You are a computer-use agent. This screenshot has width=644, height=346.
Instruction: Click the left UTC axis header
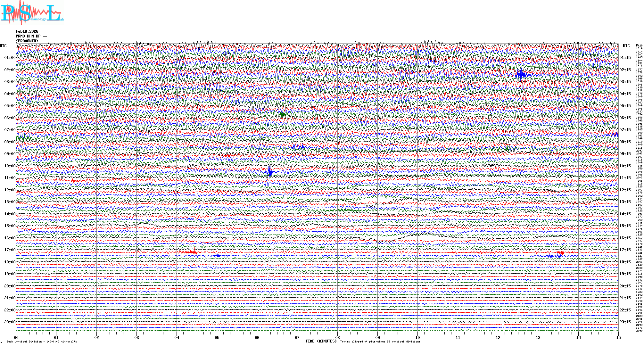tap(3, 46)
